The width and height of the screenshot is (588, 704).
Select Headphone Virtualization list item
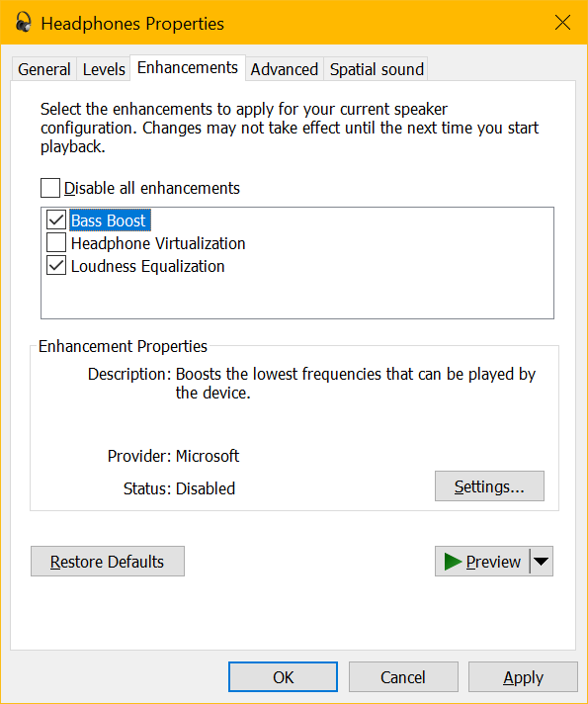tap(158, 243)
